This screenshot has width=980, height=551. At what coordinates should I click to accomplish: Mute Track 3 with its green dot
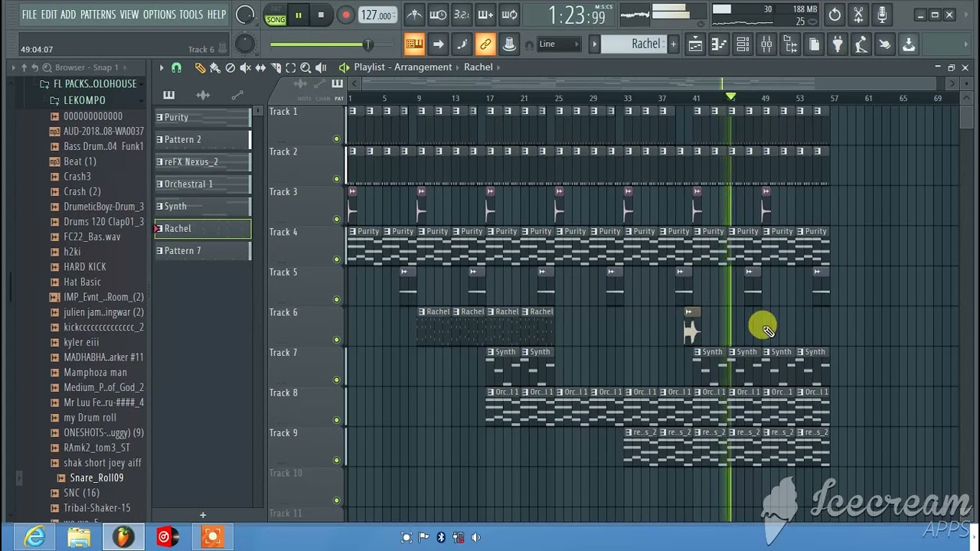click(336, 220)
